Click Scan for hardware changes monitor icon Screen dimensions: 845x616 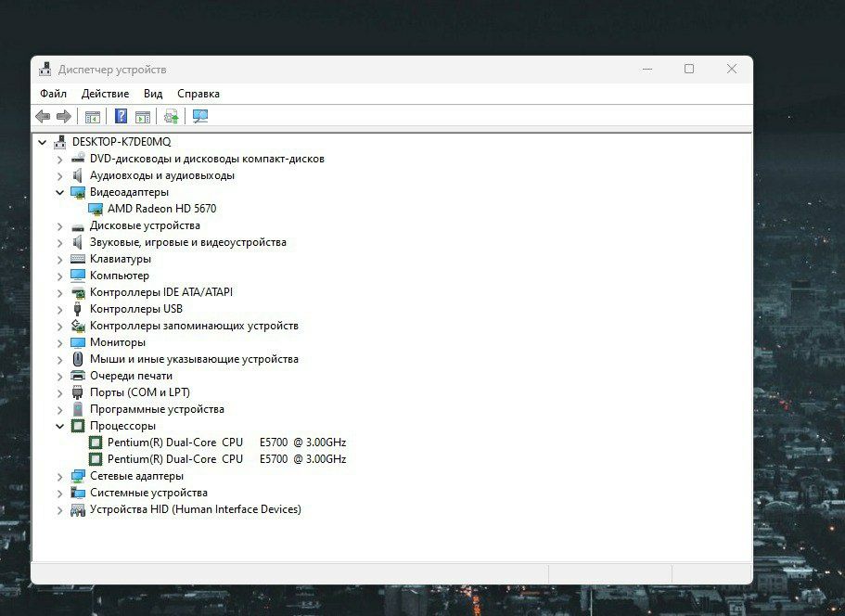pyautogui.click(x=200, y=116)
